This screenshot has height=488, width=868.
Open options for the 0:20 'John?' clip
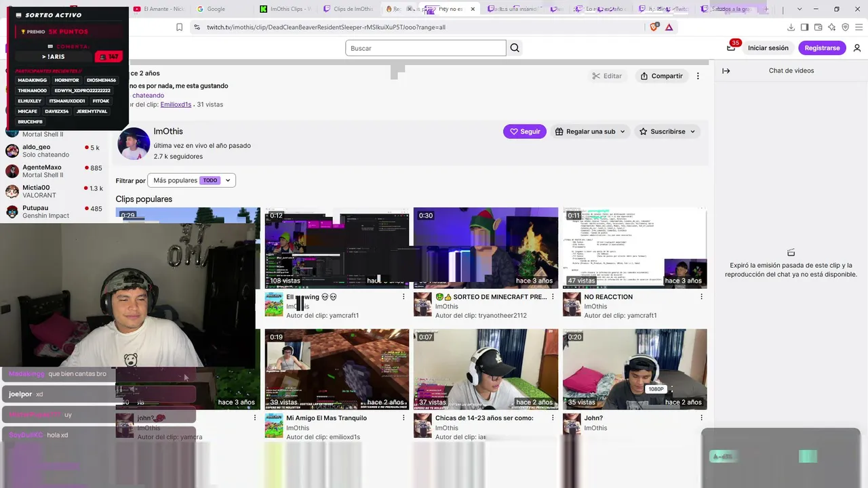click(x=701, y=418)
